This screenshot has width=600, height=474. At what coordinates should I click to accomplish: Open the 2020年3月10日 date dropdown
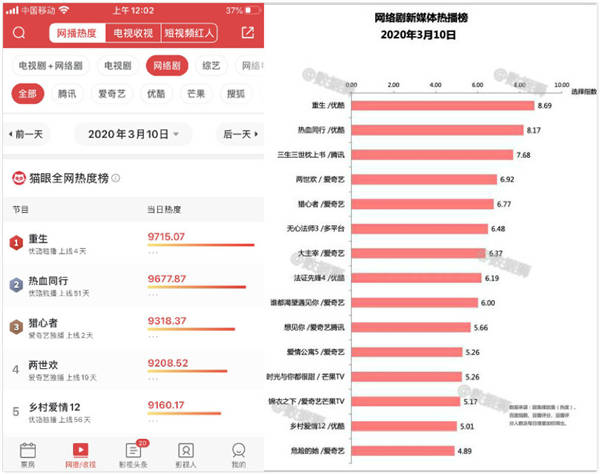click(132, 134)
